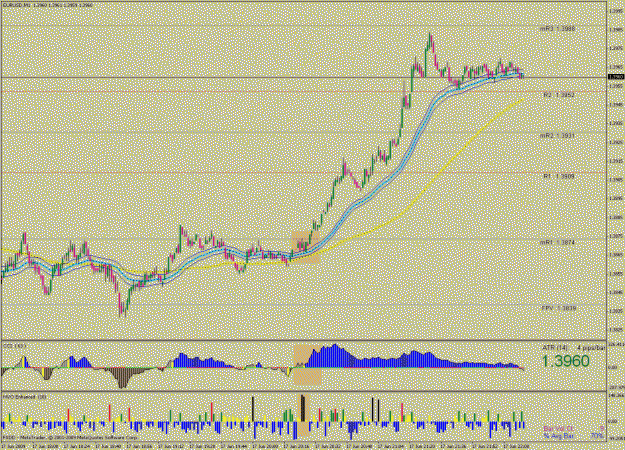The height and width of the screenshot is (450, 625).
Task: Select the orange highlighted rectangle on main chart
Action: (306, 247)
